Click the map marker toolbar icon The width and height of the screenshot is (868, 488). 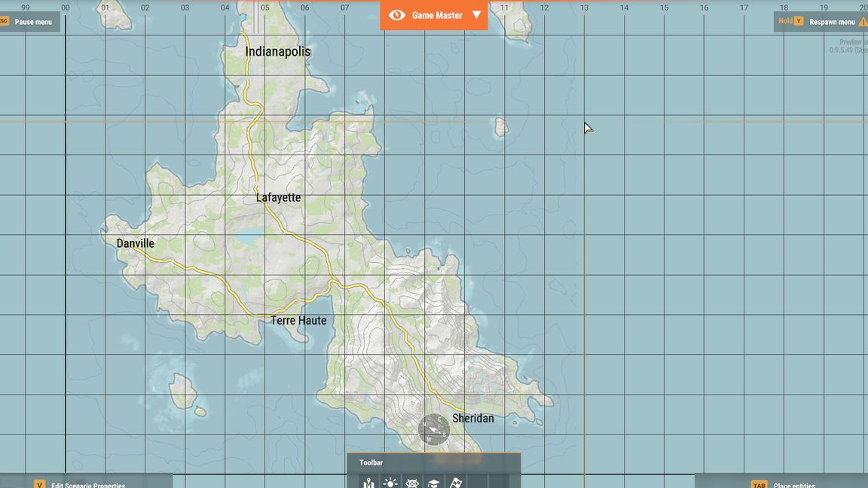pyautogui.click(x=368, y=483)
